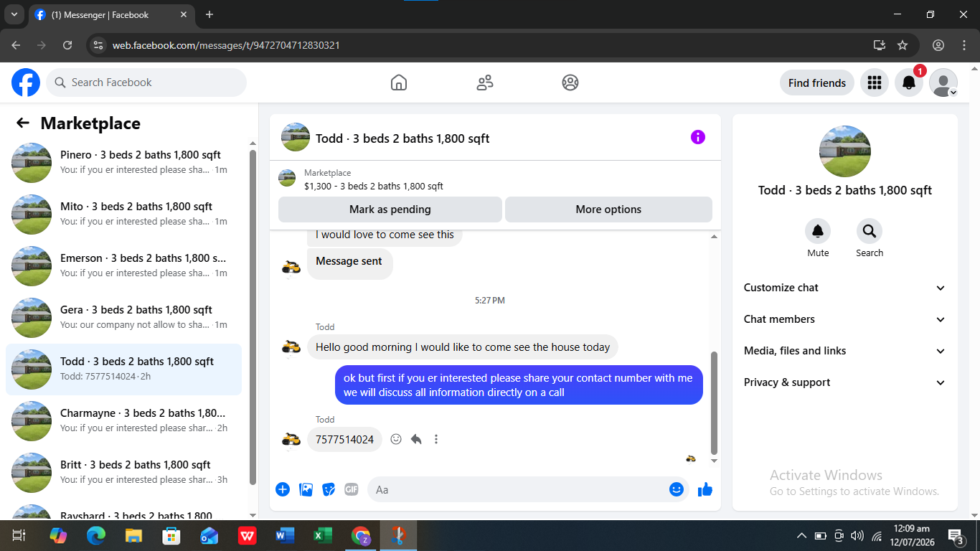The image size is (980, 551).
Task: Open Task View on the taskbar
Action: pos(19,535)
